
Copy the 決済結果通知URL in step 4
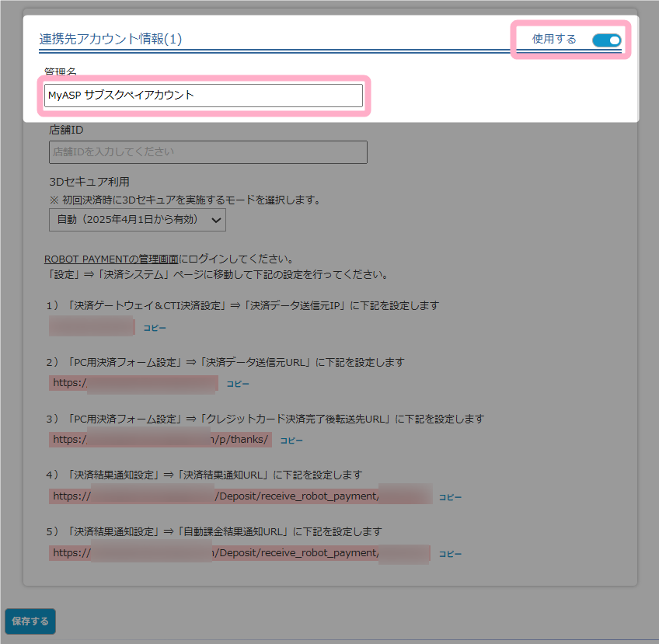tap(450, 497)
